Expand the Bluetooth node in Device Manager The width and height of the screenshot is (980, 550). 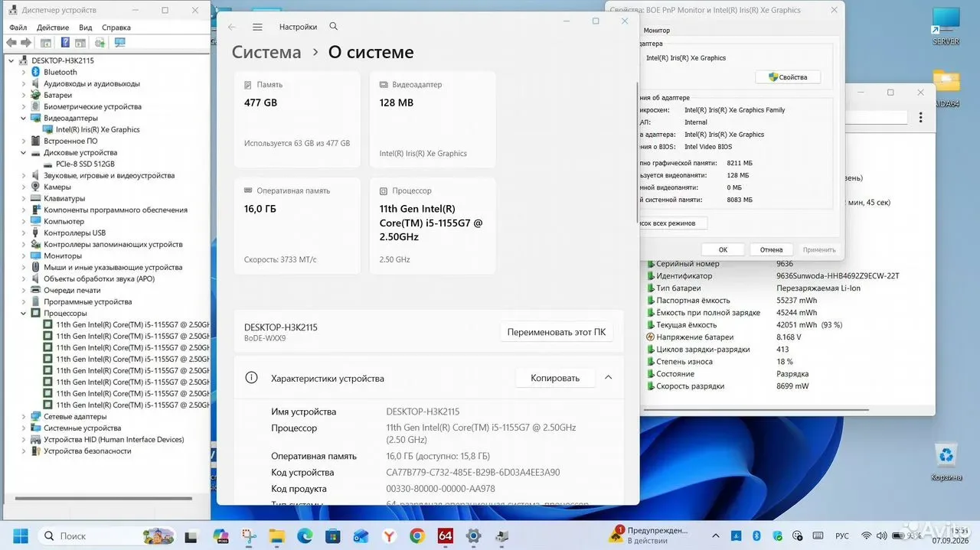click(24, 72)
